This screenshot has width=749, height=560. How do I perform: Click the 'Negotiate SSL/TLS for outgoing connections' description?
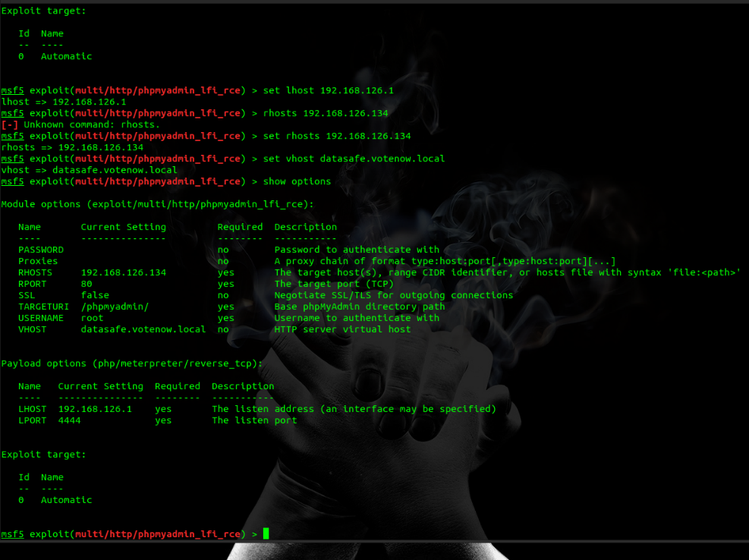coord(394,295)
